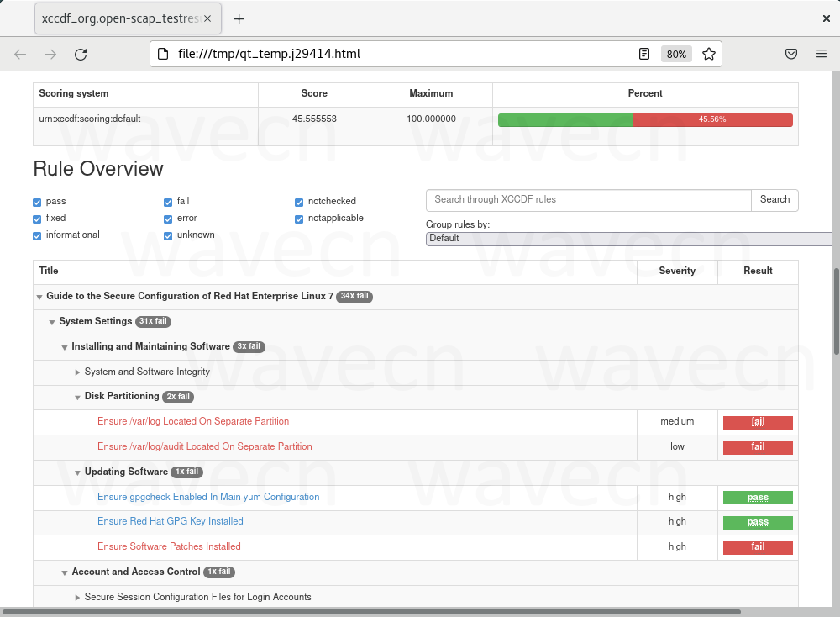Collapse the Disk Partitioning section
Screen dimensions: 840x617
77,396
